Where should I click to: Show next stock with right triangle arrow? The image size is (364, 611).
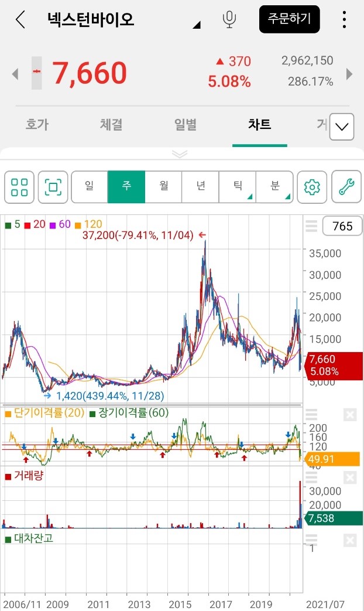[349, 74]
